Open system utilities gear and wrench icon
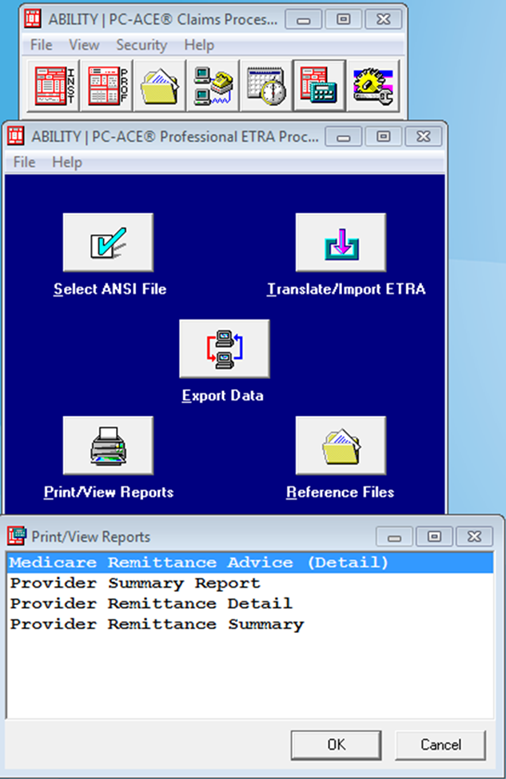This screenshot has width=506, height=779. click(x=373, y=85)
